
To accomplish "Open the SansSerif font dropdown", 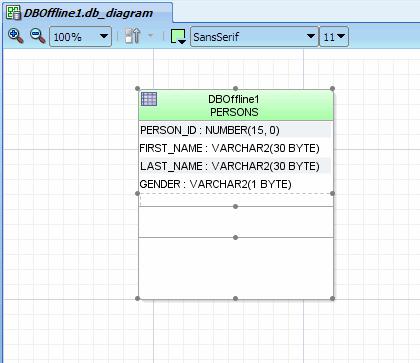I will tap(254, 36).
